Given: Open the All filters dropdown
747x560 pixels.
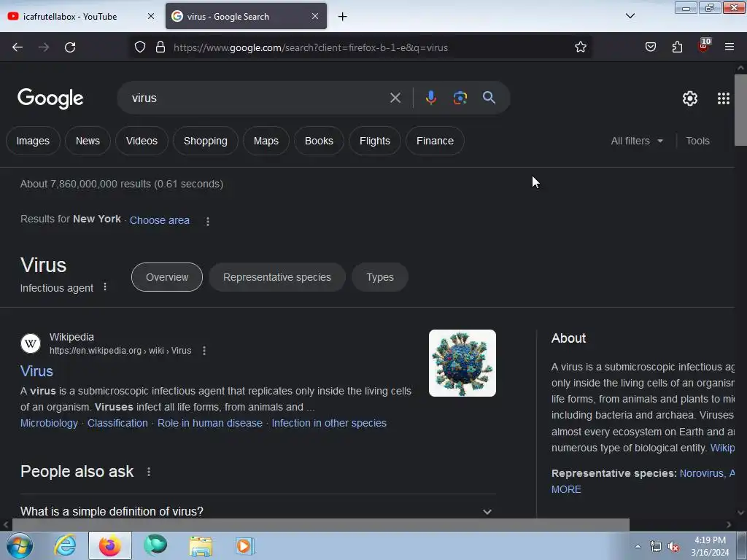Looking at the screenshot, I should tap(637, 141).
